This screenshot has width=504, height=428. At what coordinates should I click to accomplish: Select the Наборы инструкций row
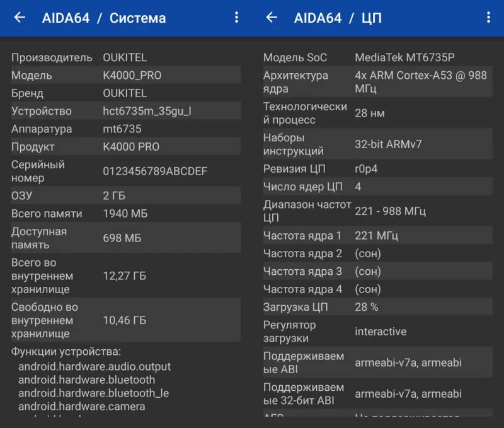point(377,144)
